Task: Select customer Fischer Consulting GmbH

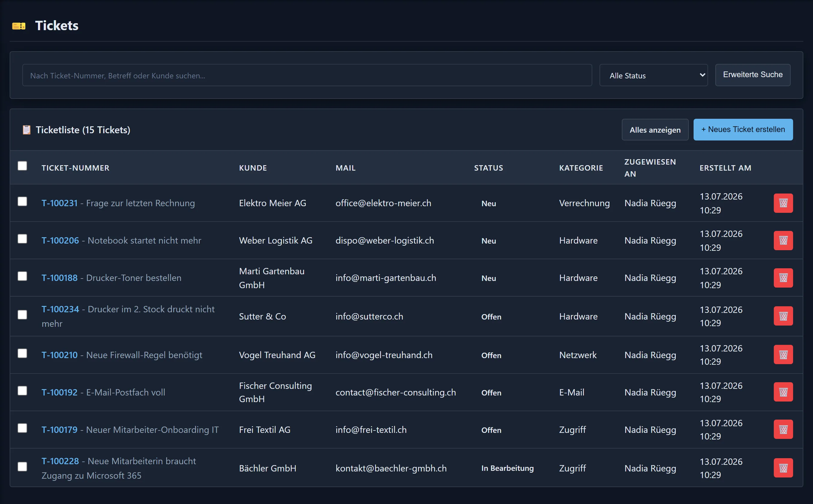Action: point(275,392)
